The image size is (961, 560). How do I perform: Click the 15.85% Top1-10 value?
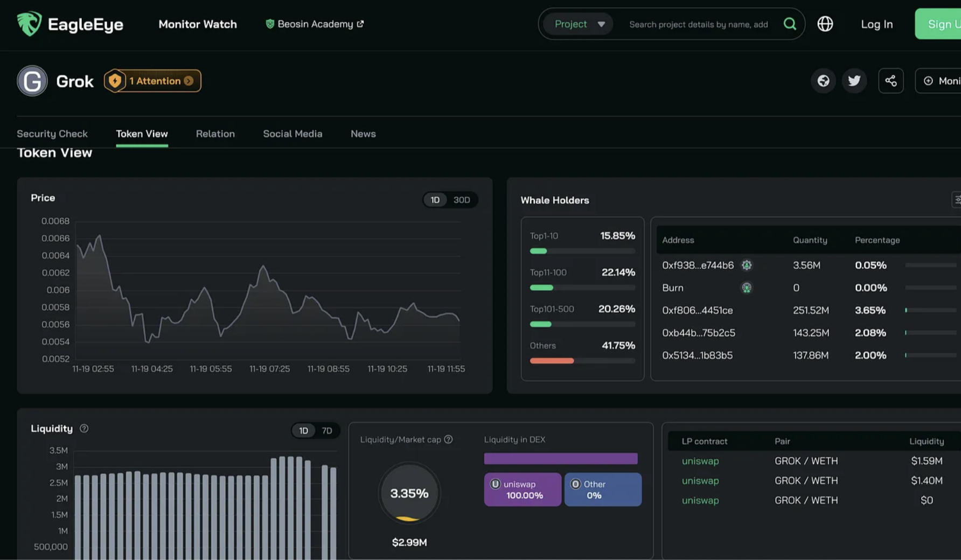point(618,236)
